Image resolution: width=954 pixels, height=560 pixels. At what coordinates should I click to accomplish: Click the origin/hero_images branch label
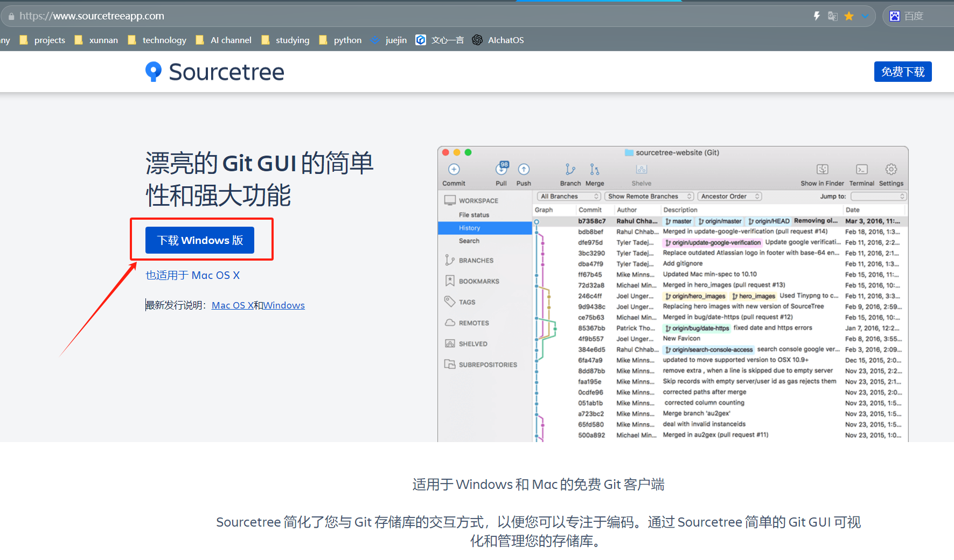(695, 296)
